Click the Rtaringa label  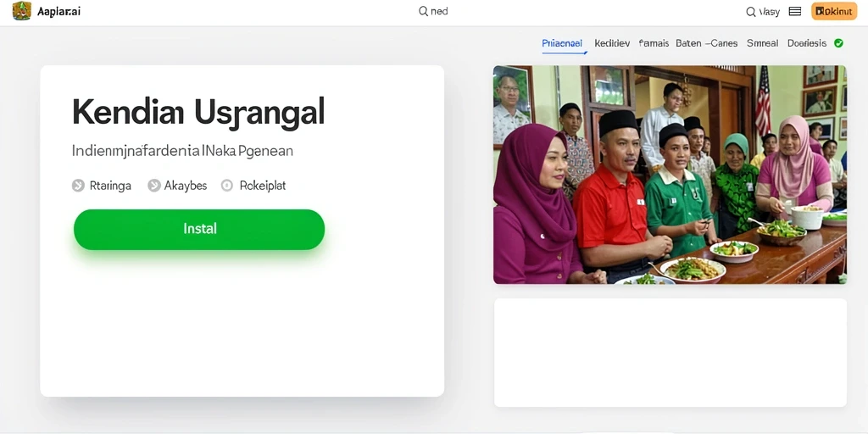[x=110, y=186]
